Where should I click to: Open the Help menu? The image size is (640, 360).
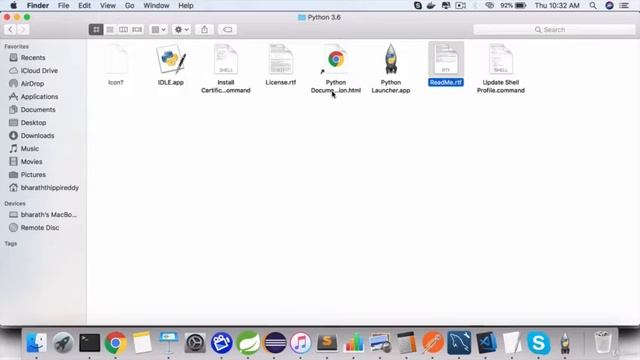click(186, 6)
